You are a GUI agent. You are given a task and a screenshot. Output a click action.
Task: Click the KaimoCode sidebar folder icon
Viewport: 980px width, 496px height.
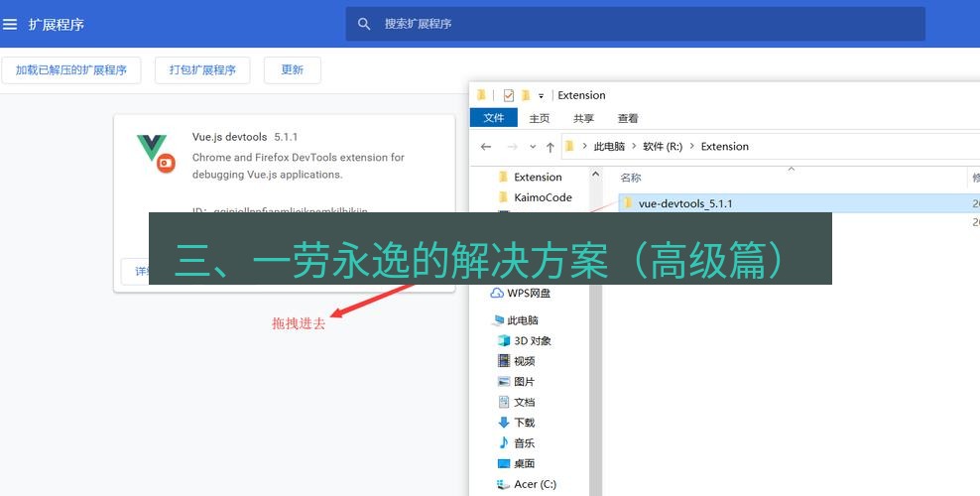coord(504,197)
